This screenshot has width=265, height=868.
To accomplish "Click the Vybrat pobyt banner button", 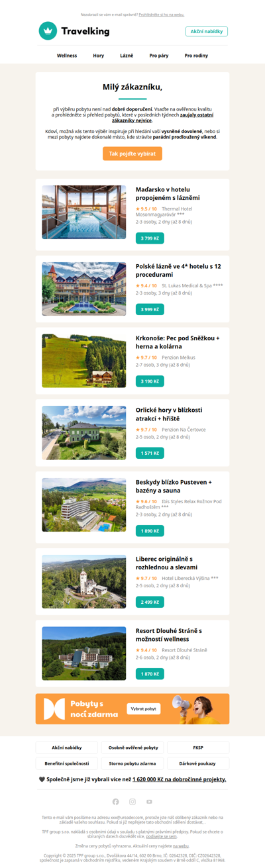I will 144,708.
